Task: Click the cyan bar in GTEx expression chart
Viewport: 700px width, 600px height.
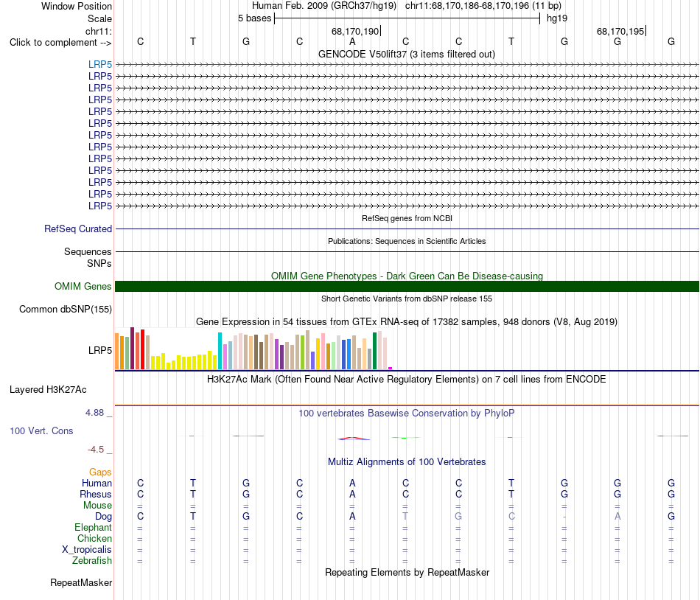Action: coord(220,351)
